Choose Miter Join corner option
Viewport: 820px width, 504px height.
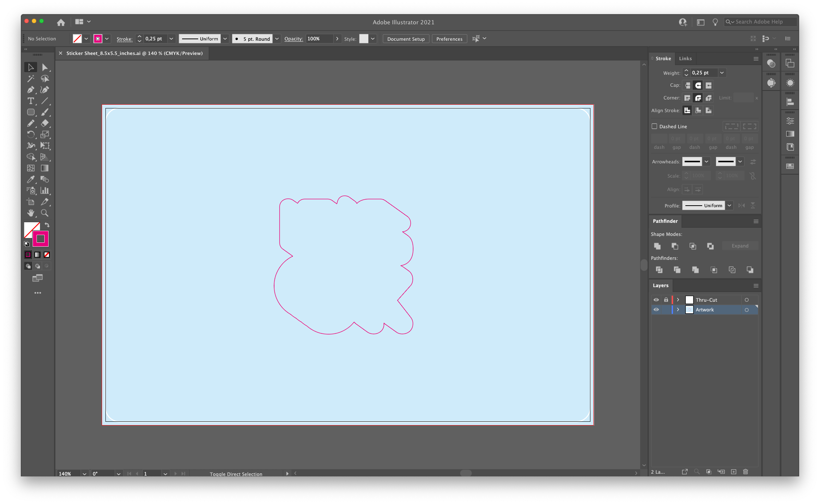pos(688,98)
